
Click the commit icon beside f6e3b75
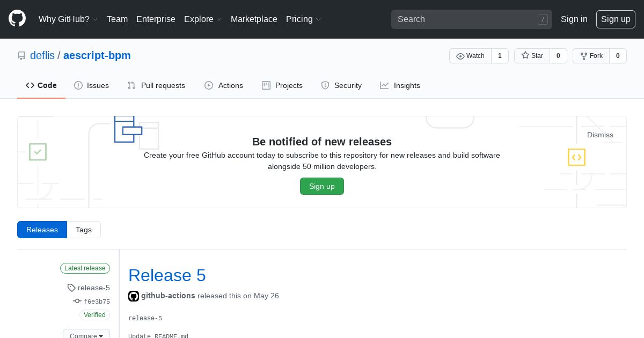pyautogui.click(x=77, y=302)
